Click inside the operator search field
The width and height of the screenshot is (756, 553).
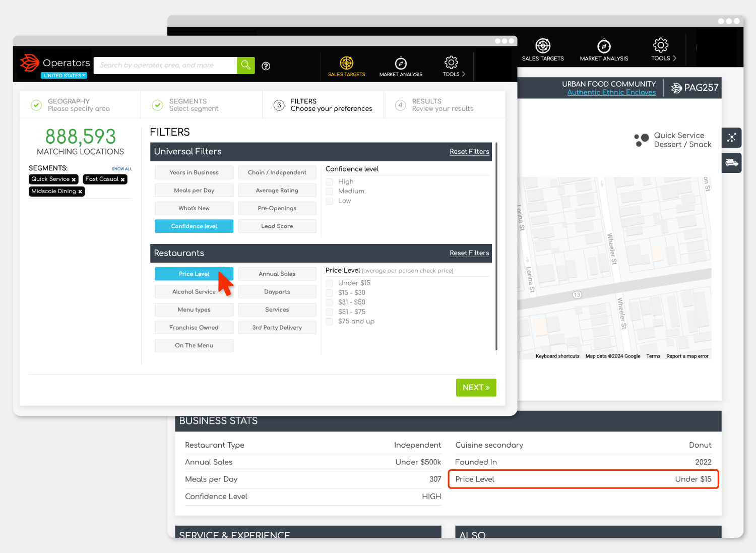165,65
